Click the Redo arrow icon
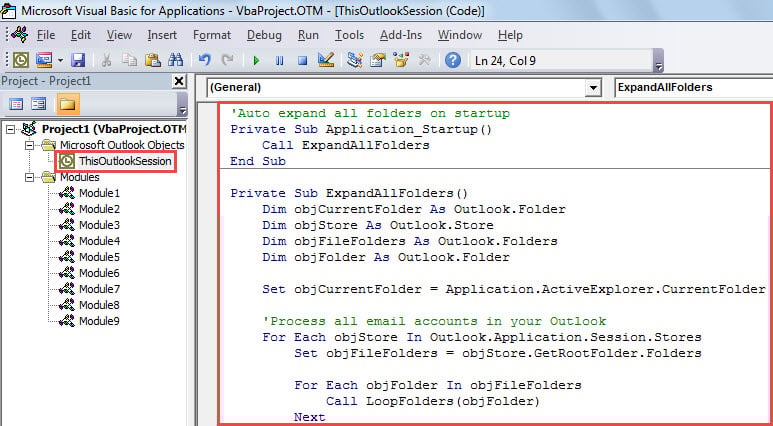The height and width of the screenshot is (426, 773). pos(227,61)
